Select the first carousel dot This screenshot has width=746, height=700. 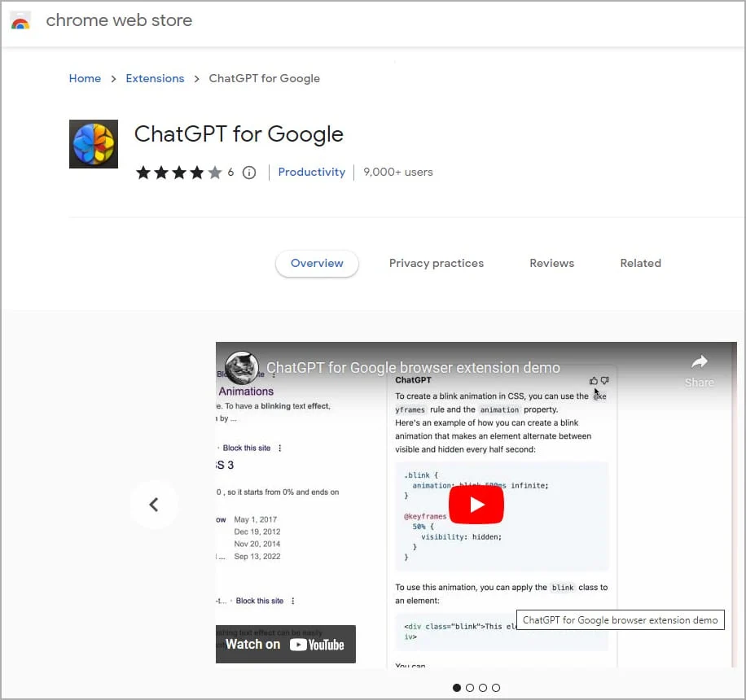[x=456, y=688]
